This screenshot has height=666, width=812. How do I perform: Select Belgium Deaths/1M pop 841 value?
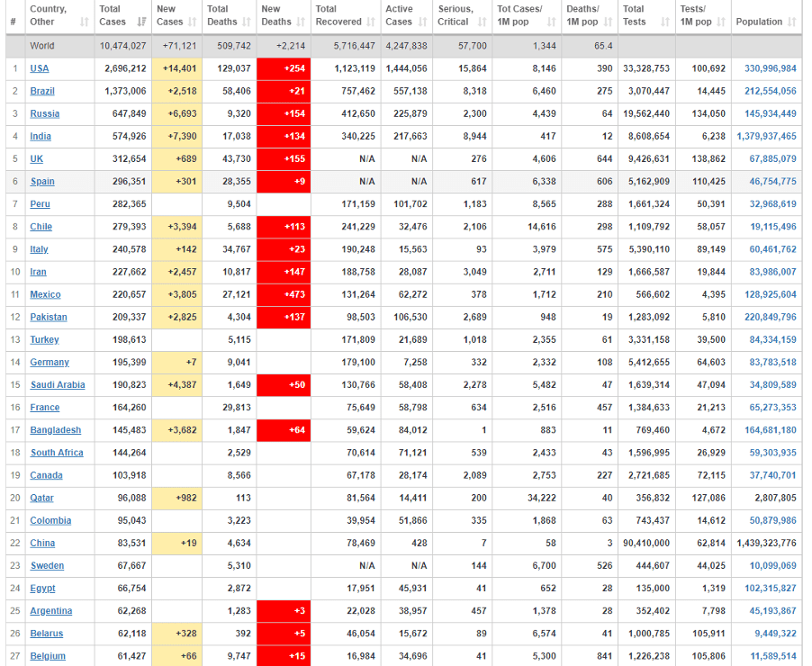pos(604,656)
